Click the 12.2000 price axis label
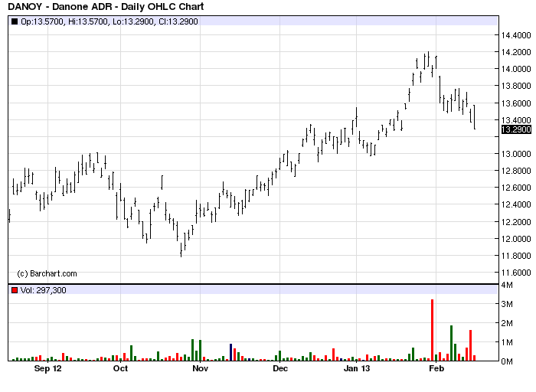Image resolution: width=536 pixels, height=392 pixels. click(516, 222)
